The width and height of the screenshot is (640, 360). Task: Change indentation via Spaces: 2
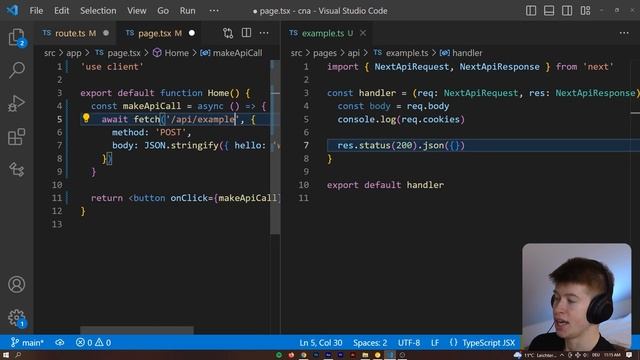click(x=370, y=343)
